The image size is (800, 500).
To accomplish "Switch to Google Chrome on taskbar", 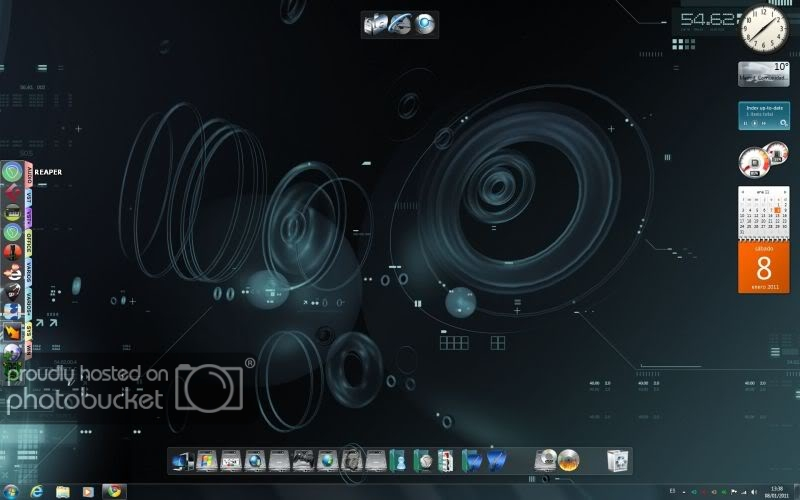I will tap(114, 492).
